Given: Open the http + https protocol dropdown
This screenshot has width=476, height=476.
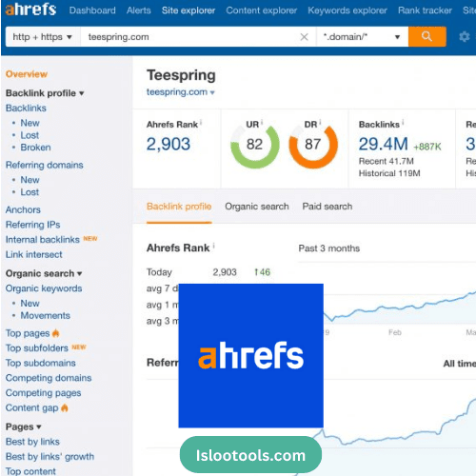Looking at the screenshot, I should tap(43, 37).
